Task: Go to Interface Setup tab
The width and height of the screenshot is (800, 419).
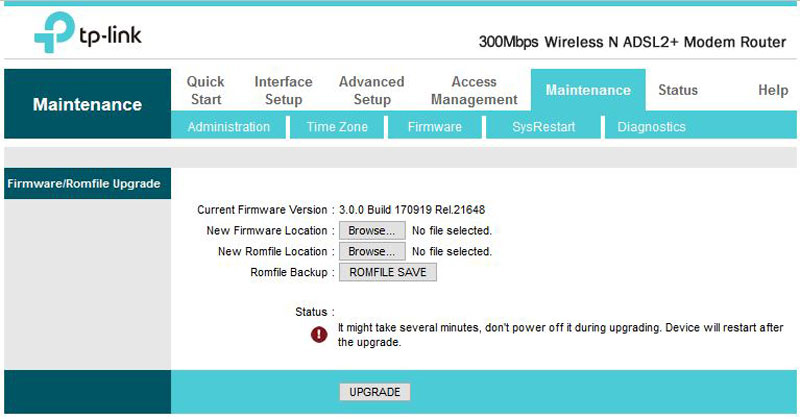Action: pyautogui.click(x=283, y=90)
